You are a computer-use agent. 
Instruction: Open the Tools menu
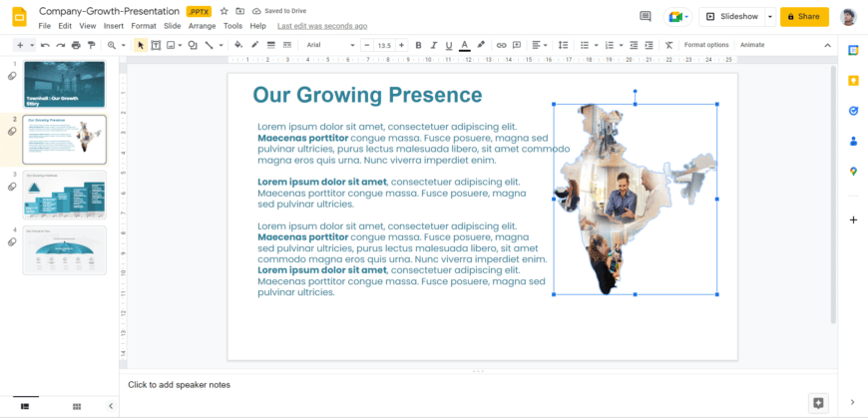click(x=232, y=26)
